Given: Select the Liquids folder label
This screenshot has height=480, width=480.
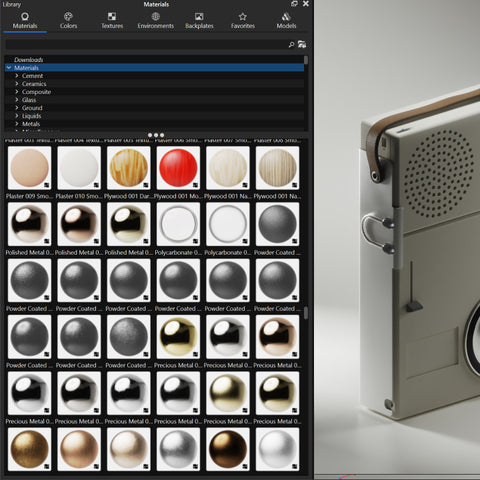Looking at the screenshot, I should tap(32, 116).
